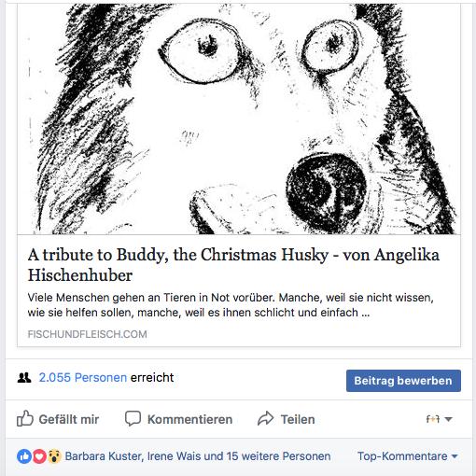This screenshot has width=476, height=476.
Task: Click the red heart reaction icon
Action: pyautogui.click(x=39, y=456)
